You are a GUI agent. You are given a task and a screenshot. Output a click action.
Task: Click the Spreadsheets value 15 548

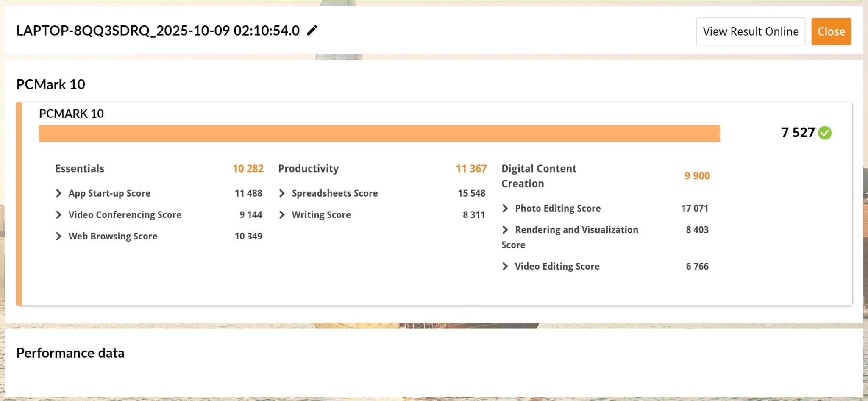[x=471, y=193]
